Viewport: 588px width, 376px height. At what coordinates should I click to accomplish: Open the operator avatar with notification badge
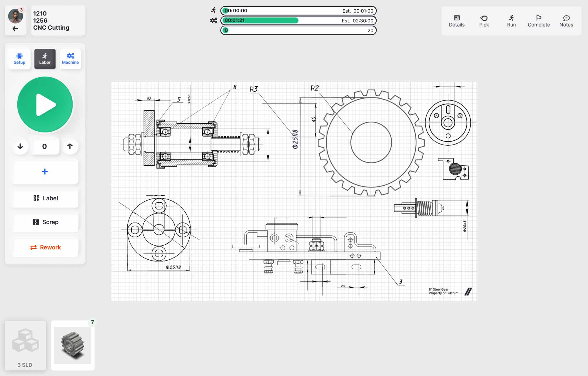[x=16, y=16]
